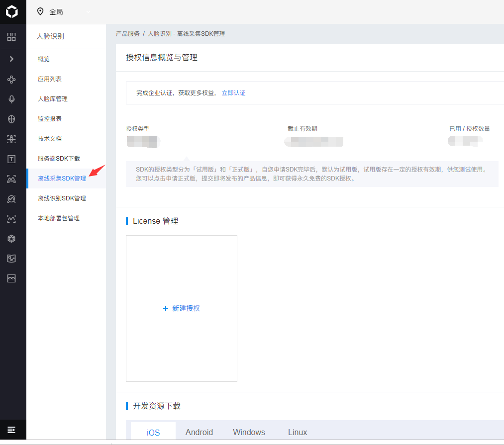Select the microphone speech service icon
The width and height of the screenshot is (504, 445).
(x=11, y=99)
